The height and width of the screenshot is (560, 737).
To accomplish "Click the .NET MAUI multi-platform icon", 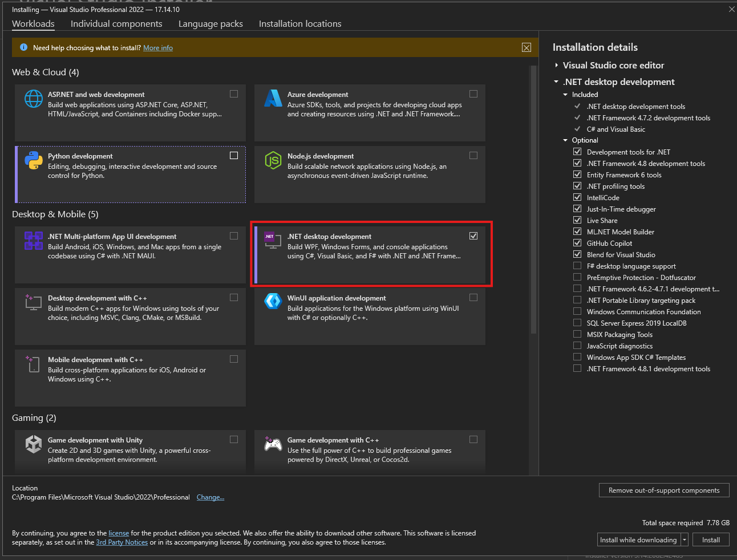I will (x=34, y=241).
